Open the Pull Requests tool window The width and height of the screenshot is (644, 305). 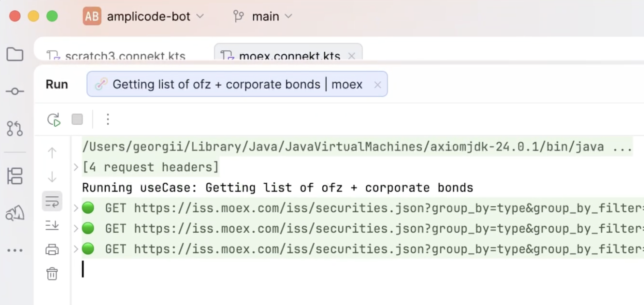[15, 129]
